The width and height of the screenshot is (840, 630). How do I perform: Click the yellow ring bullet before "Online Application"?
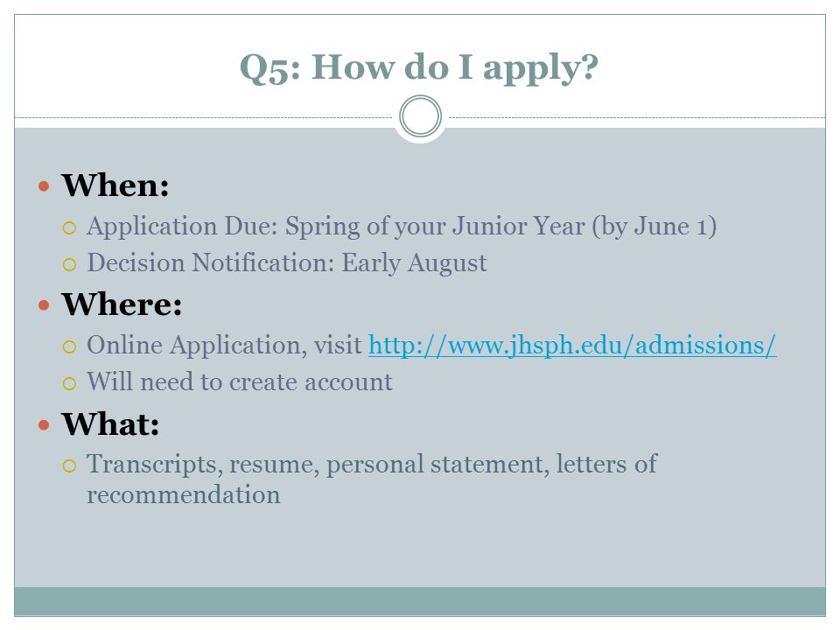(69, 347)
